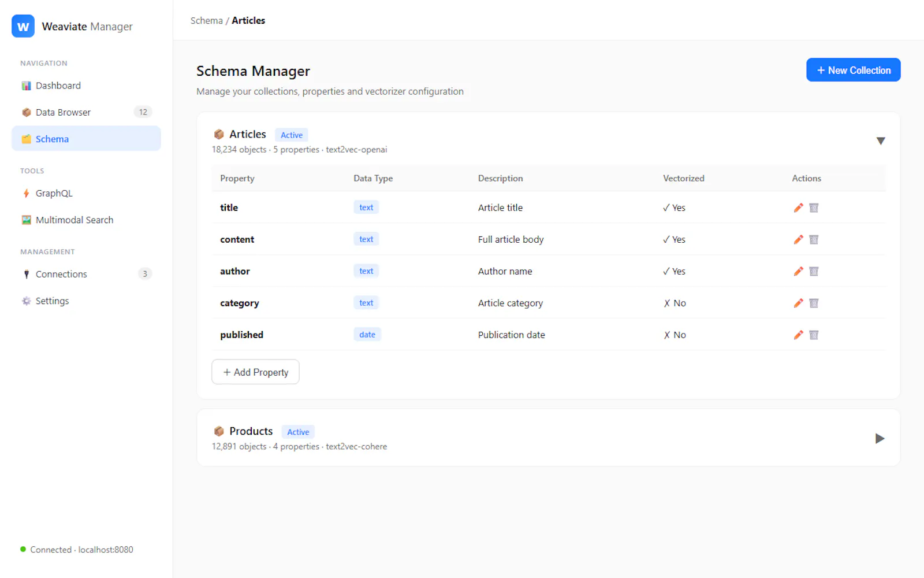This screenshot has width=924, height=578.
Task: Edit the title property with pencil icon
Action: [798, 208]
